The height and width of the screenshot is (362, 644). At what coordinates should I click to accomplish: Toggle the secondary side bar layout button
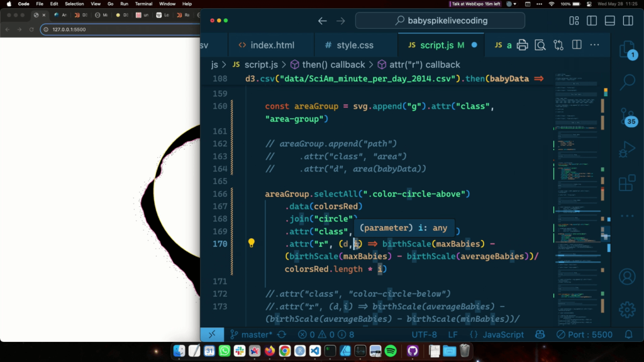pyautogui.click(x=627, y=21)
